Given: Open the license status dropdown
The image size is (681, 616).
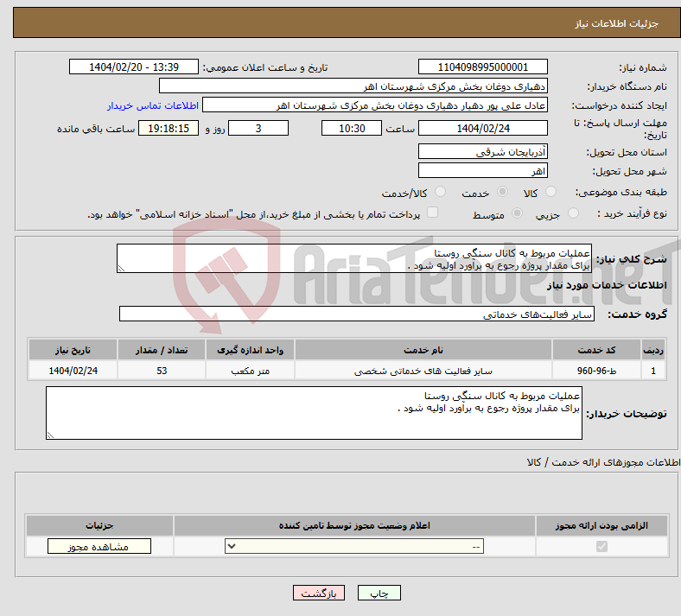Looking at the screenshot, I should click(x=354, y=546).
